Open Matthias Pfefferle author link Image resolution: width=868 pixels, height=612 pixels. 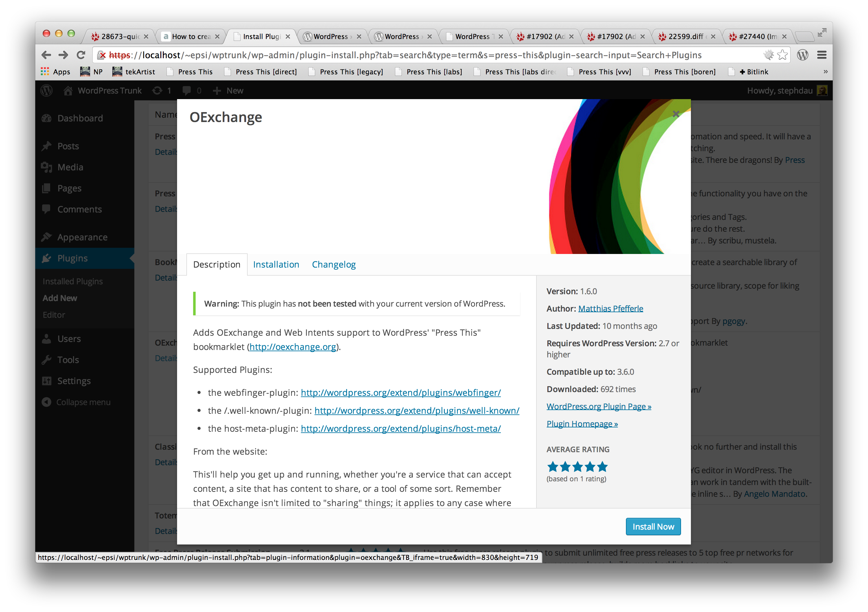(x=610, y=309)
